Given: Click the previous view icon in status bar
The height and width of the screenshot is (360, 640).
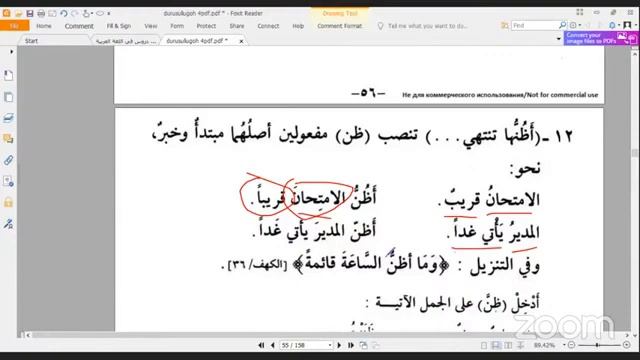Looking at the screenshot, I should click(x=363, y=345).
